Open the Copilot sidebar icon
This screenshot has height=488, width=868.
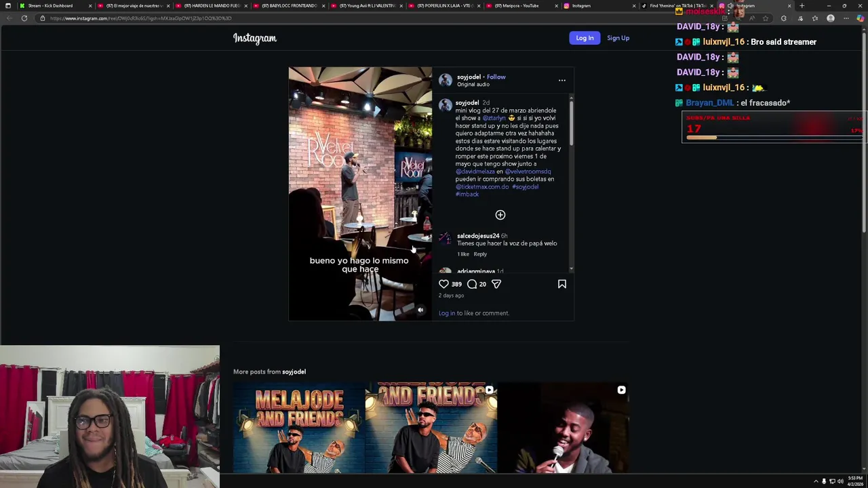(x=860, y=18)
